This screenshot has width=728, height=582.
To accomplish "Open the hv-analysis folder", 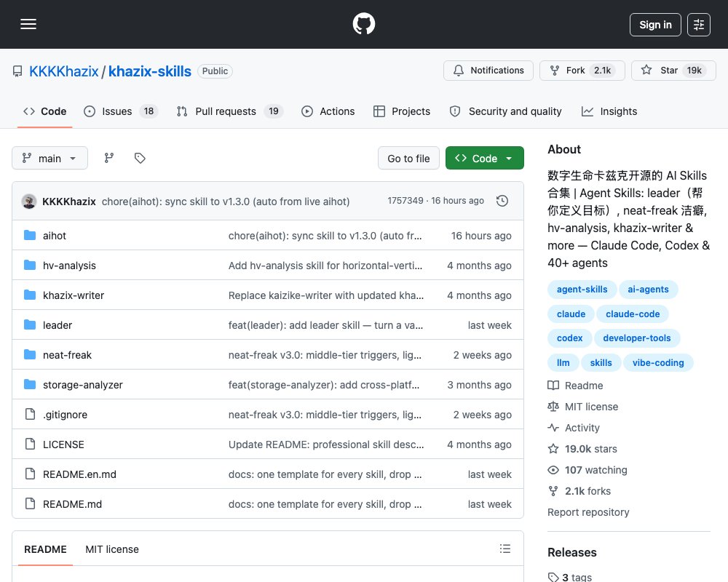I will click(x=69, y=266).
